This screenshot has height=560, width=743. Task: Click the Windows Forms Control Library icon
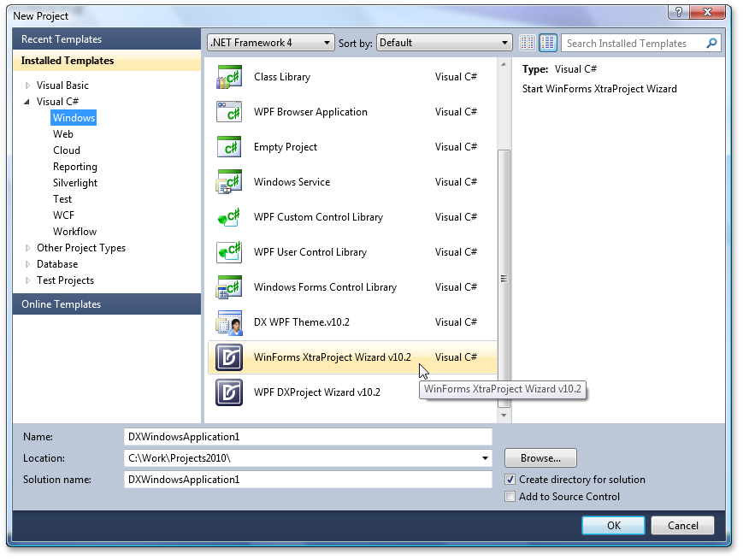229,287
